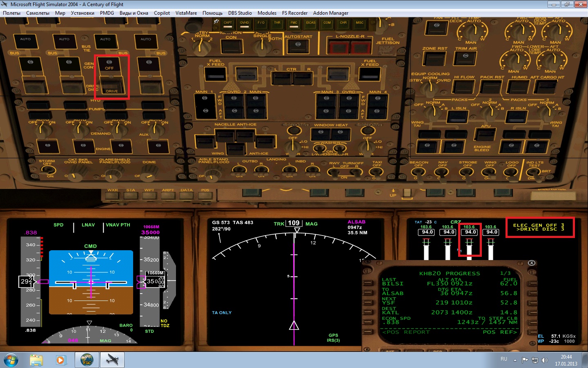Open the COM panel shortcut

[x=327, y=24]
